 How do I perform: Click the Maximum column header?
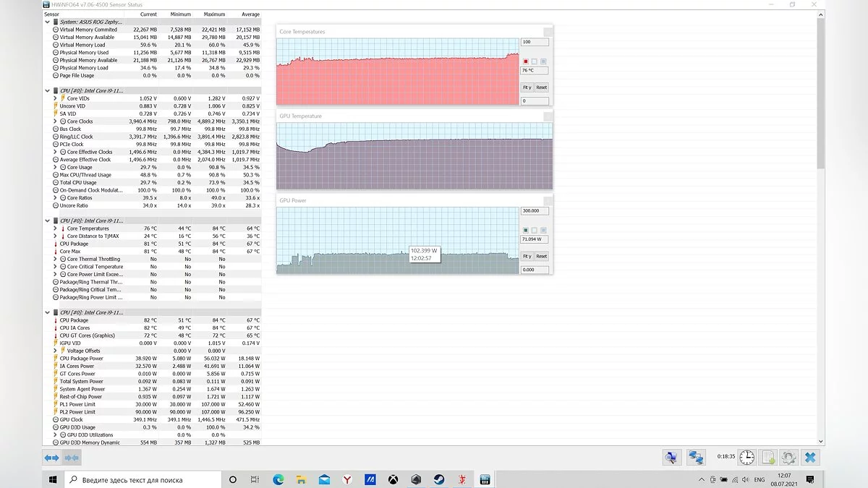(214, 14)
